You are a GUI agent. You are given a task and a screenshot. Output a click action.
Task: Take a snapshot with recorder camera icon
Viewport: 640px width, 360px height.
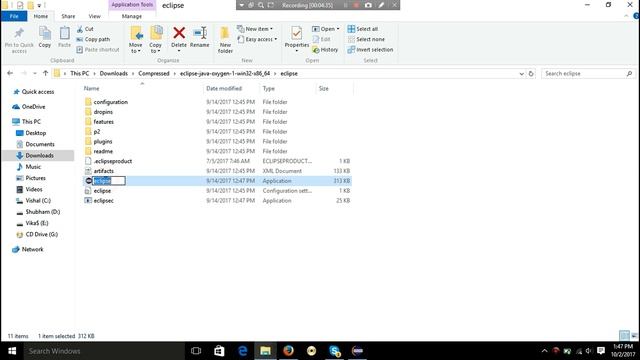click(368, 5)
